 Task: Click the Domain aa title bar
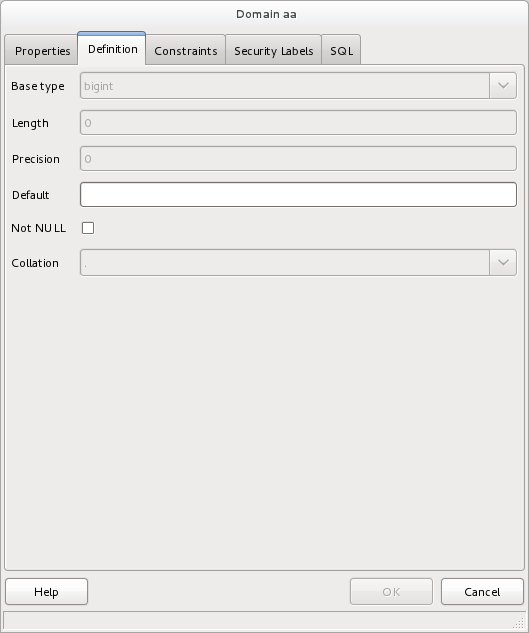coord(264,15)
